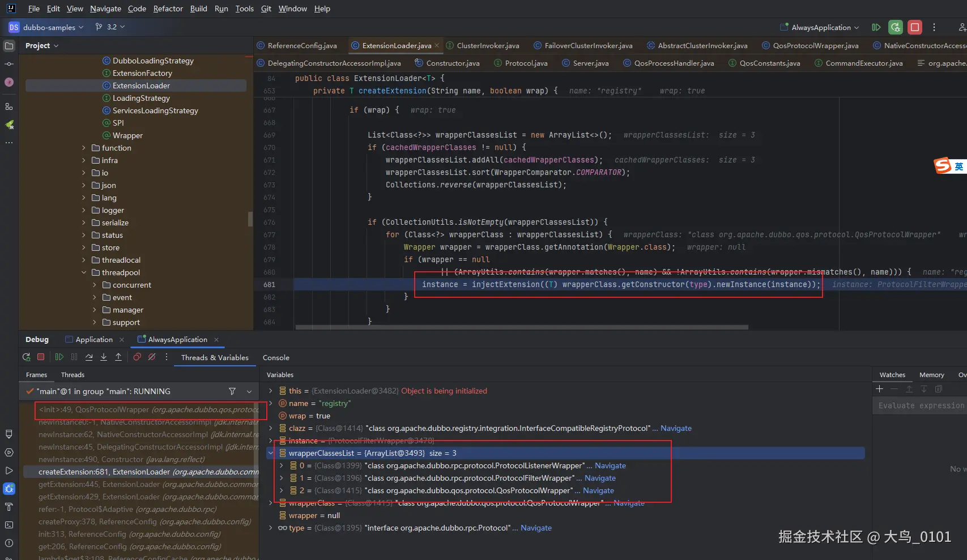This screenshot has width=967, height=560.
Task: Click Navigate link beside the clazz variable
Action: coord(676,428)
